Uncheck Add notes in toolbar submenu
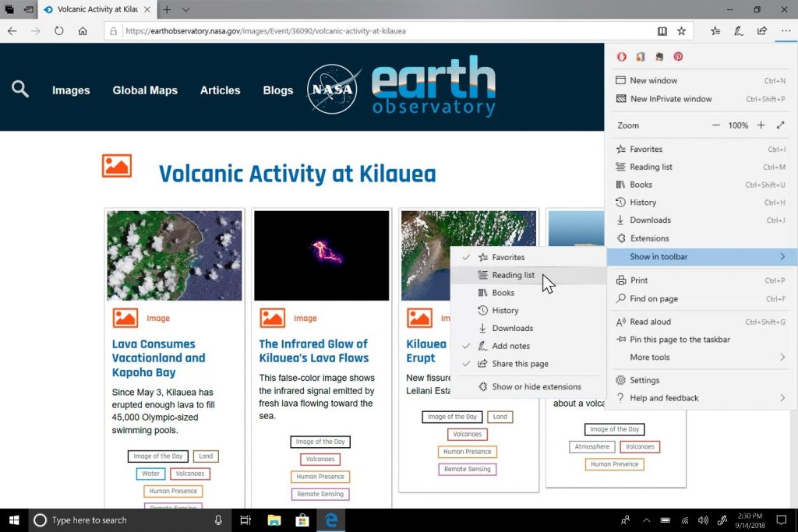 coord(528,346)
